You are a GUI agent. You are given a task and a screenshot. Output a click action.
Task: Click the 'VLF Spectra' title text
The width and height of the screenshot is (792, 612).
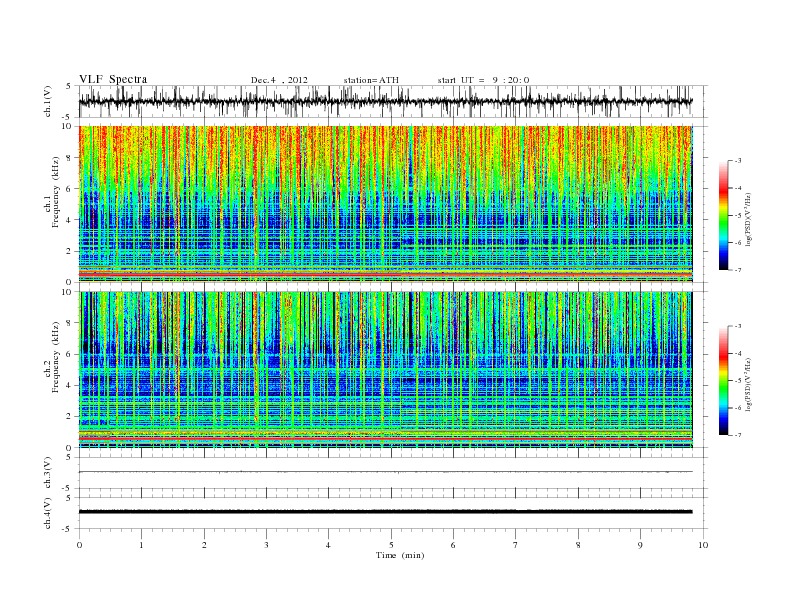click(113, 79)
